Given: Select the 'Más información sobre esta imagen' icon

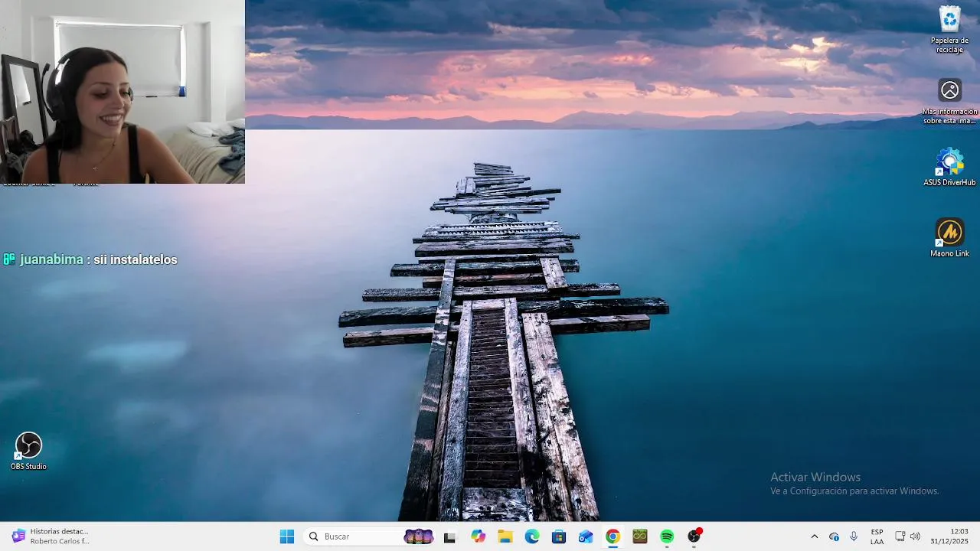Looking at the screenshot, I should (949, 101).
